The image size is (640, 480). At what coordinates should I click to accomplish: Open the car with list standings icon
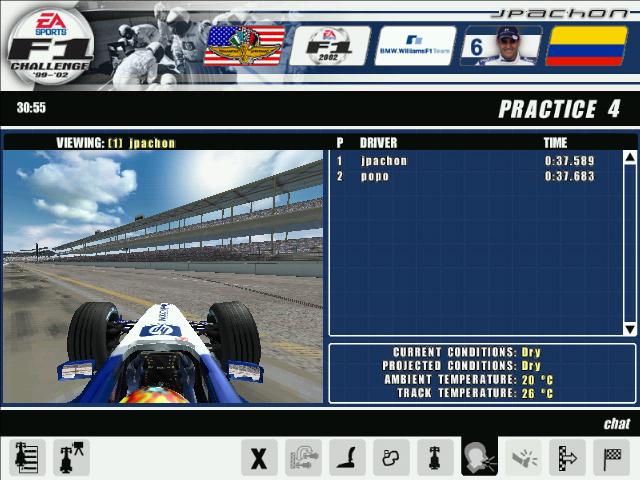click(27, 458)
